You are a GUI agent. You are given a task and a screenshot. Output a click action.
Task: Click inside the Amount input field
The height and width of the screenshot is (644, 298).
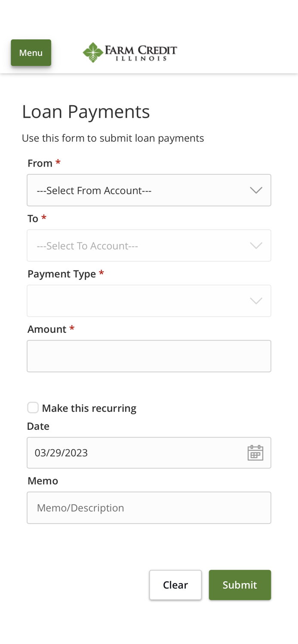[x=149, y=355]
